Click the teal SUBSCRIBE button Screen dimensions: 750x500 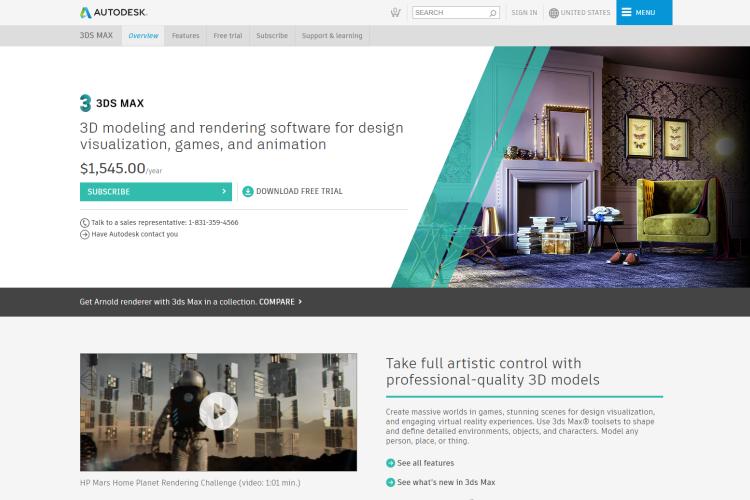[x=155, y=191]
